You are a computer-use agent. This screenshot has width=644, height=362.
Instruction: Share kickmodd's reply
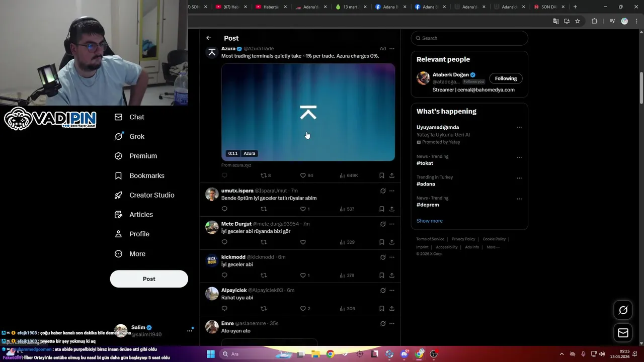coord(392,275)
